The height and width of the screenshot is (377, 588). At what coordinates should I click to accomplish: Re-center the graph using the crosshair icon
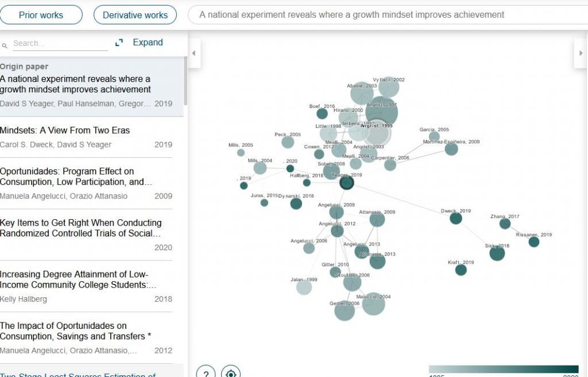coord(230,373)
